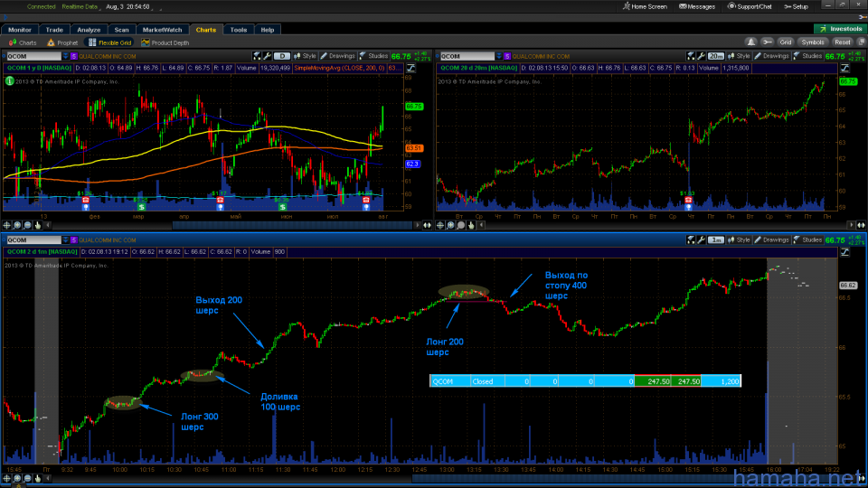Open the Help tab
The width and height of the screenshot is (868, 488).
(x=268, y=30)
